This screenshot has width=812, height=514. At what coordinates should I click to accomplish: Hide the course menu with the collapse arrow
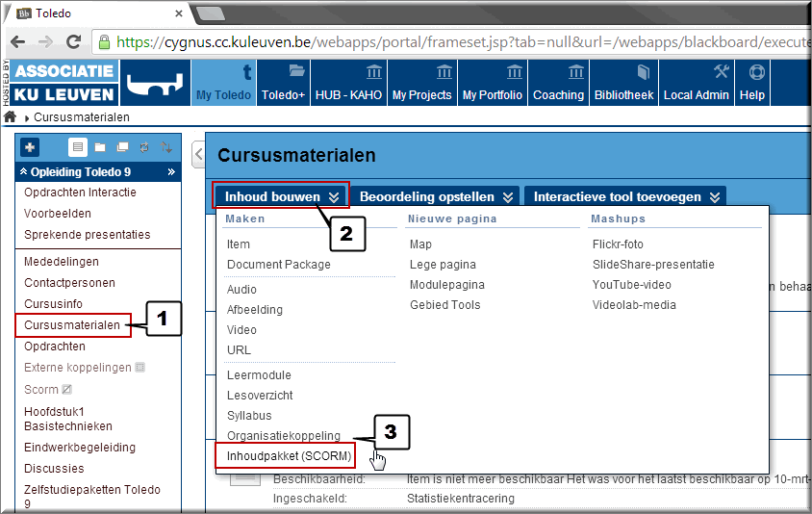(198, 154)
